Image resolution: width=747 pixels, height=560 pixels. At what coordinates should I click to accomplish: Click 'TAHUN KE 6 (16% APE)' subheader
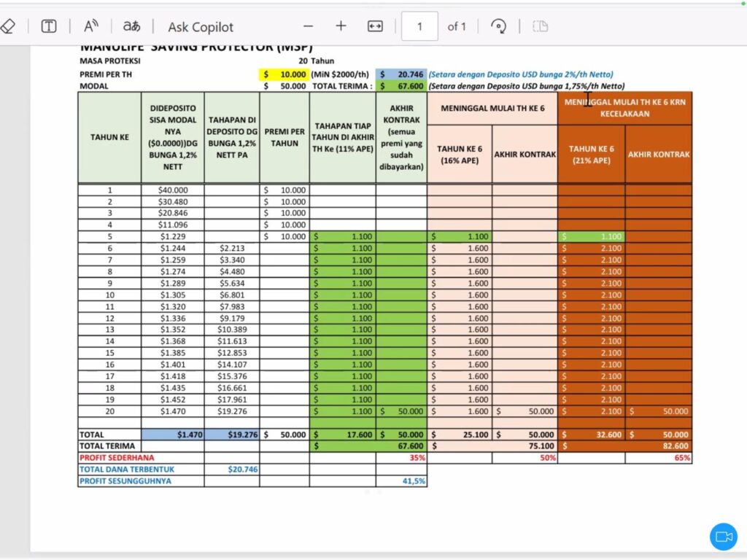pyautogui.click(x=460, y=155)
